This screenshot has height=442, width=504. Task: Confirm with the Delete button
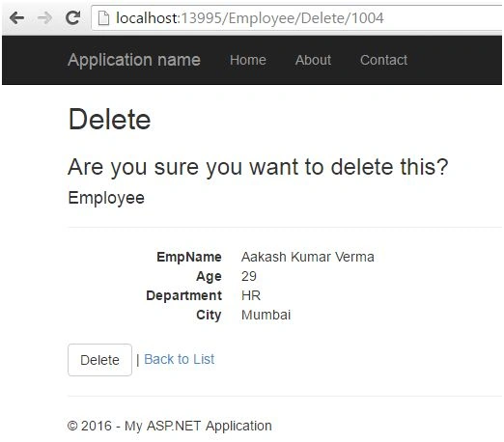[99, 360]
